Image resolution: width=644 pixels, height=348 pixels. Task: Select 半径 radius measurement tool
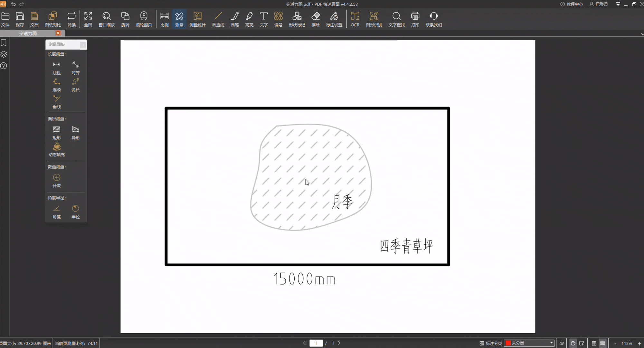point(75,212)
